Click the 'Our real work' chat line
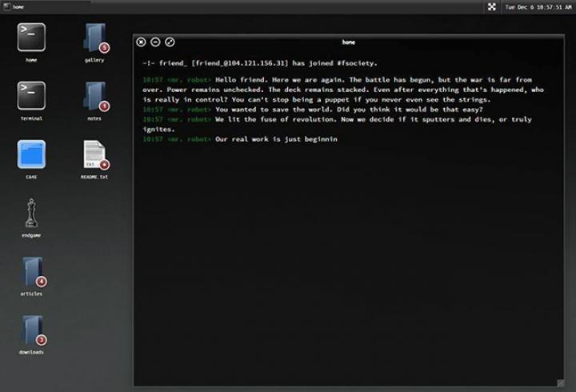This screenshot has width=576, height=392. coord(276,139)
